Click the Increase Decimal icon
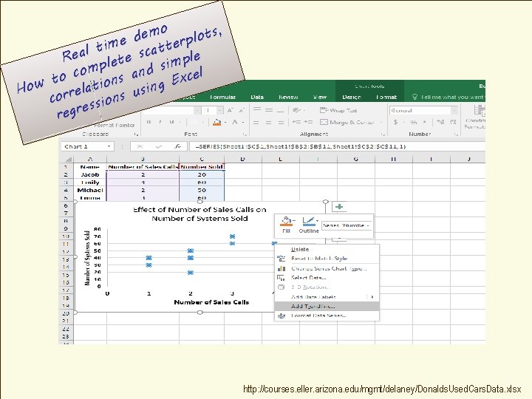Screen dimensions: 532x399 [440, 122]
